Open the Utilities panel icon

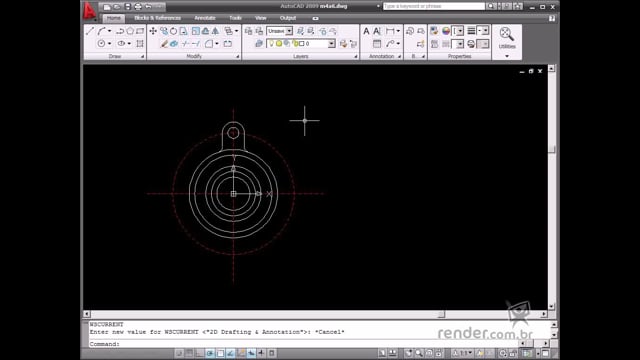coord(507,33)
